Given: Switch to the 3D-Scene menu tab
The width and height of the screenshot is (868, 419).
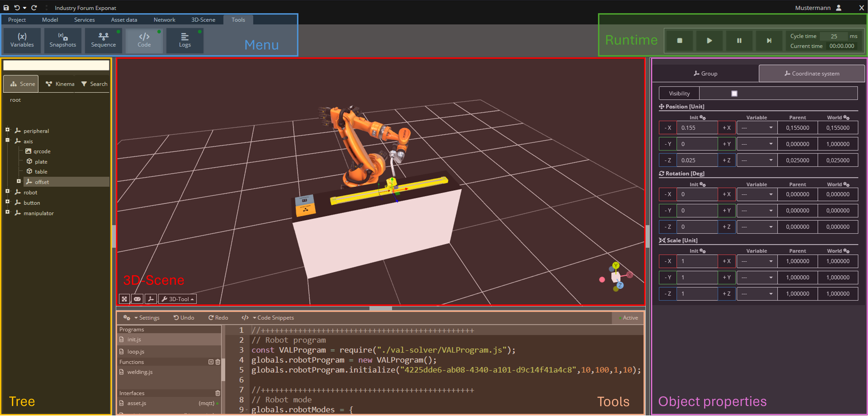Looking at the screenshot, I should [x=203, y=20].
